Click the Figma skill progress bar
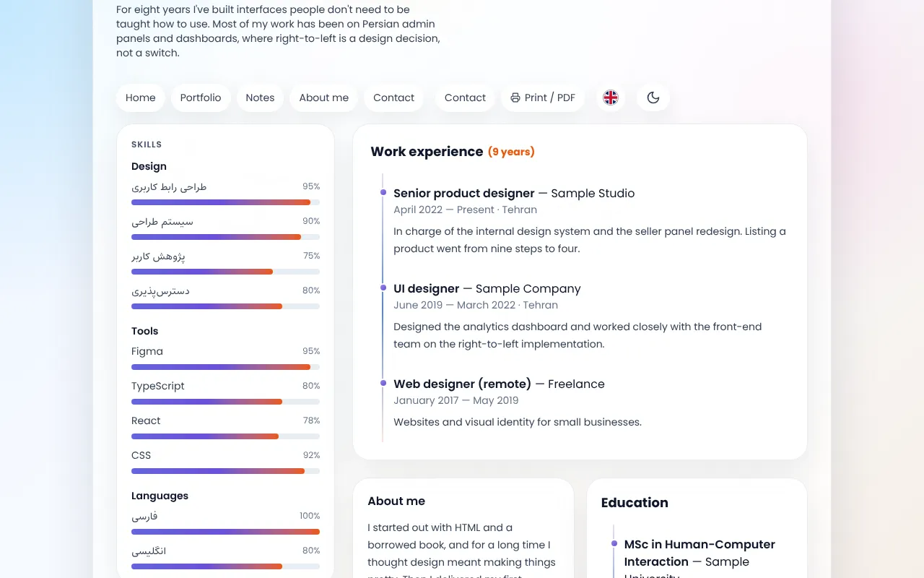This screenshot has height=578, width=924. click(x=225, y=367)
